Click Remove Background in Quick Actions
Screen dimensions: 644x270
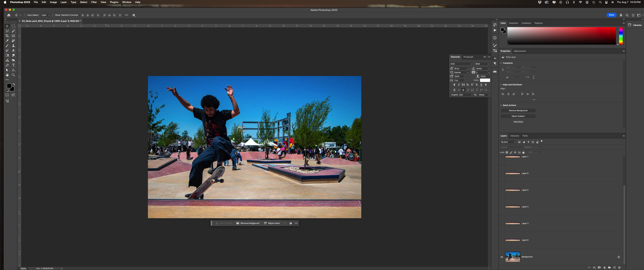pos(518,110)
